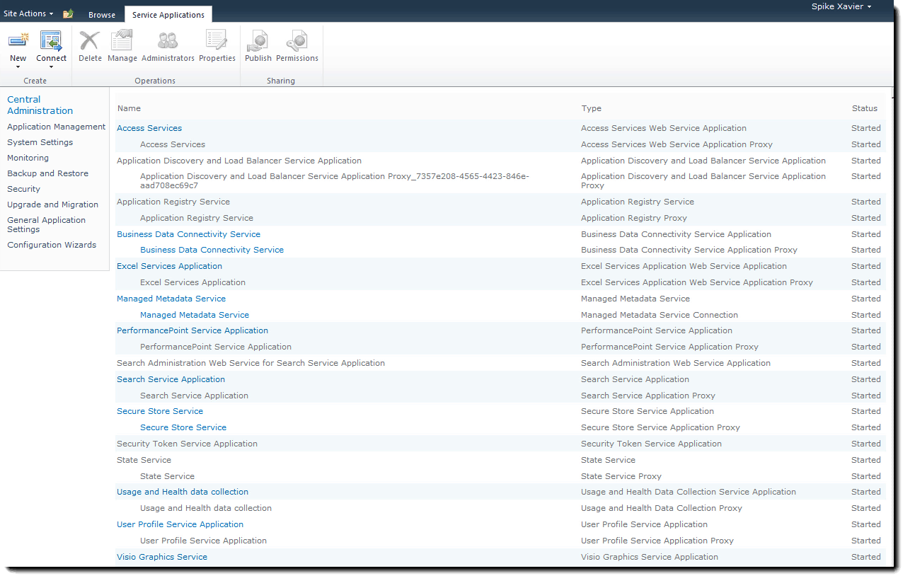Select the top-level Application Registry Service row
The image size is (915, 588).
500,202
